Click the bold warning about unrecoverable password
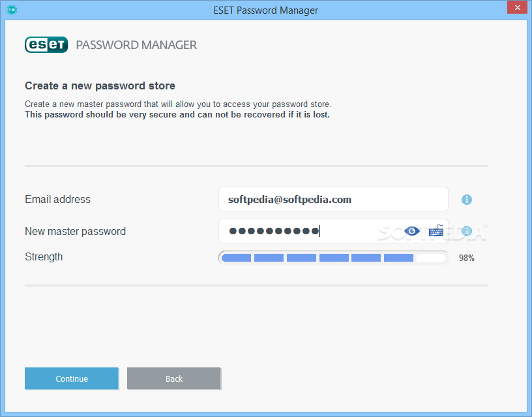 [177, 114]
